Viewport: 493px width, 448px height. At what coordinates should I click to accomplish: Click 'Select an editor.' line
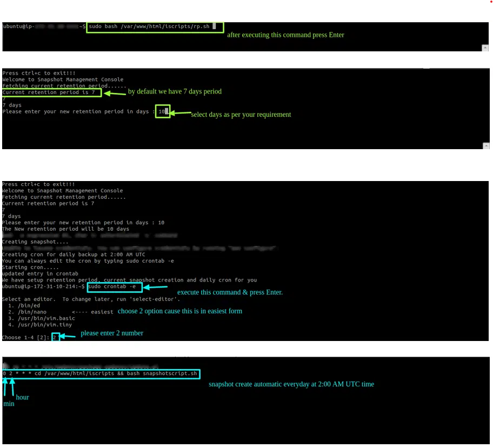(x=91, y=299)
